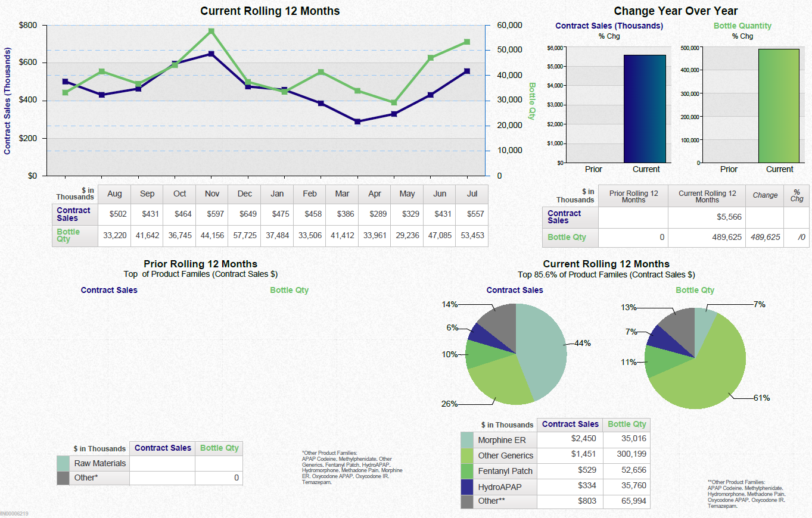
Task: Click the Aug column header
Action: click(x=114, y=194)
